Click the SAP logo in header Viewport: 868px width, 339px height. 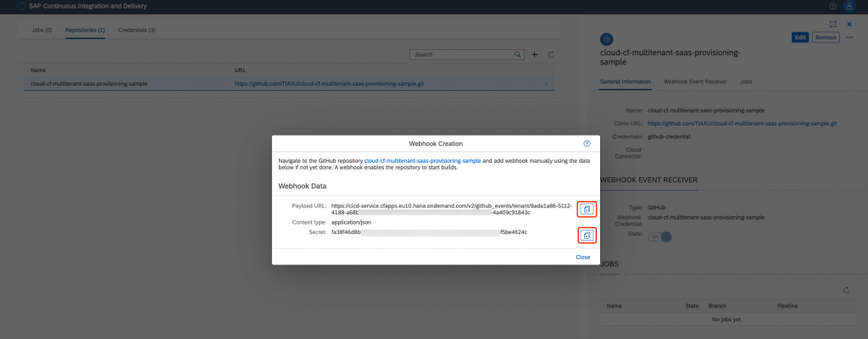pos(21,6)
